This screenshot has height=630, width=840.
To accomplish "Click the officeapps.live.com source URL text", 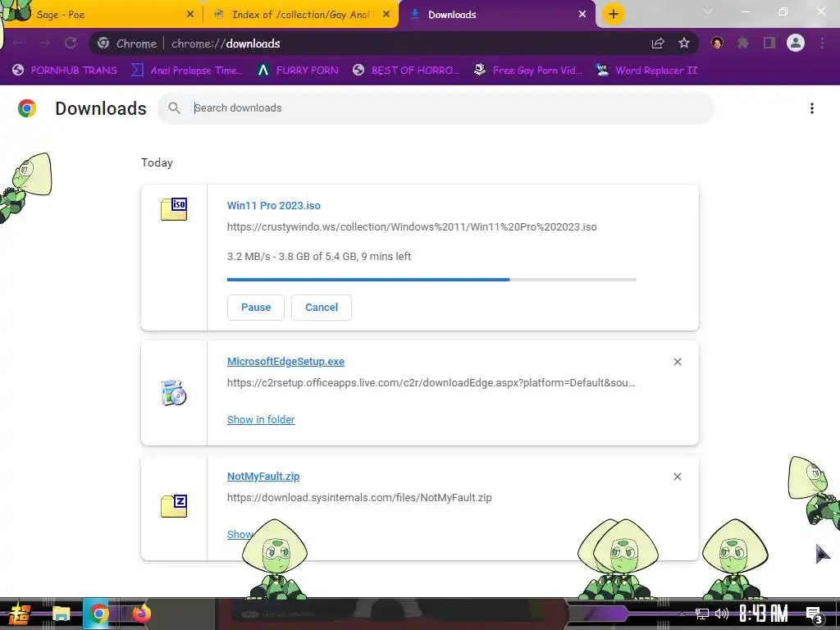I will (x=431, y=383).
